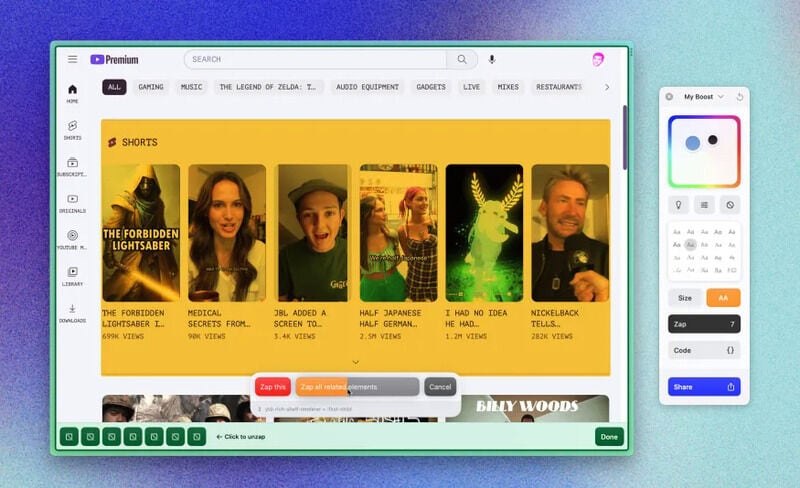Open the Half Japanese Half German short
Image resolution: width=800 pixels, height=488 pixels.
pos(398,233)
